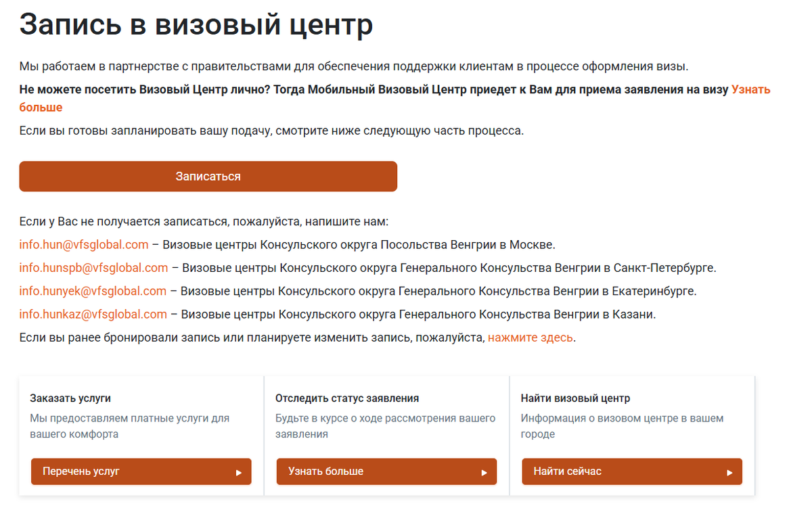Click the arrow icon on 'Перечень услуг' button
This screenshot has height=512, width=812.
[240, 471]
